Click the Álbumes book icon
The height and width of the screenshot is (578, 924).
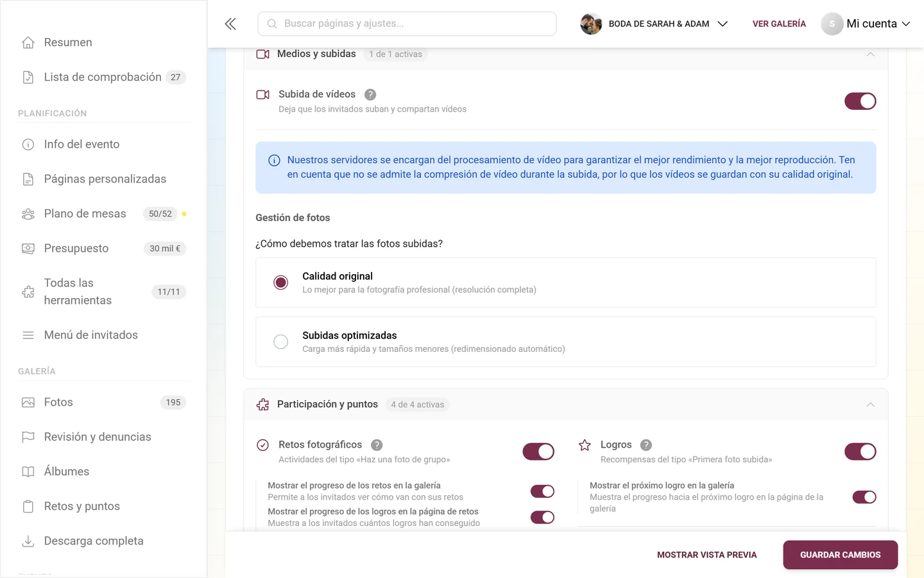[28, 472]
